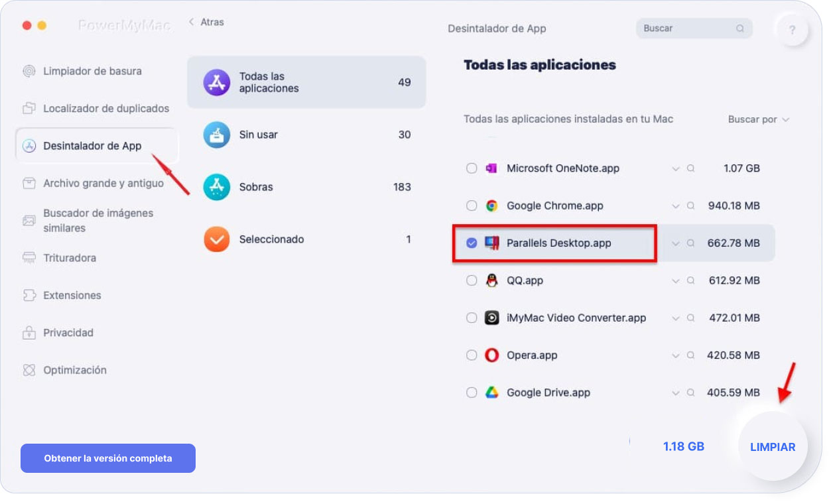Expand QQ.app file details chevron
This screenshot has width=831, height=504.
coord(675,281)
